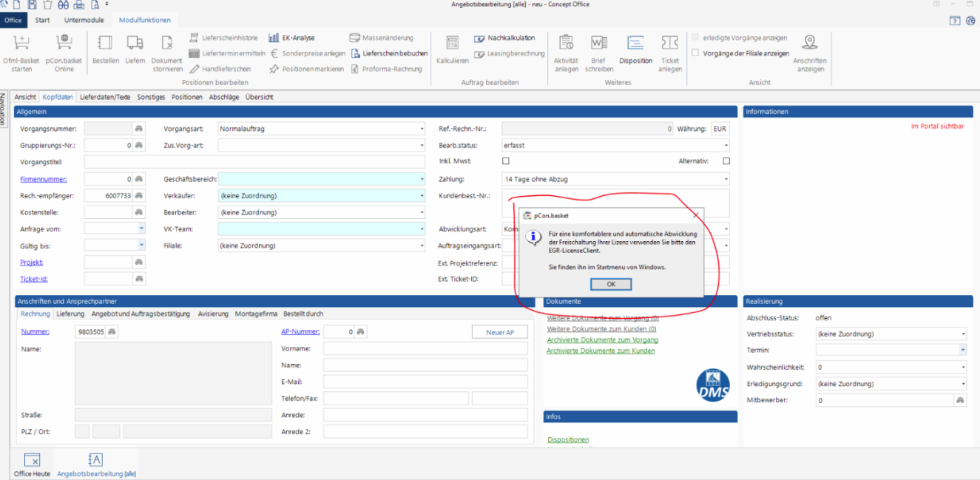Check the Alternativ checkbox

click(x=726, y=161)
